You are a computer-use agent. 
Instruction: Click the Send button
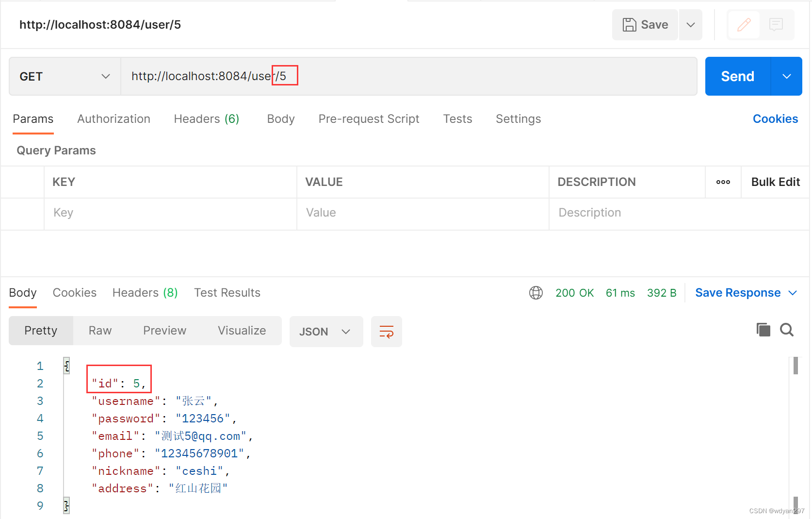point(737,76)
